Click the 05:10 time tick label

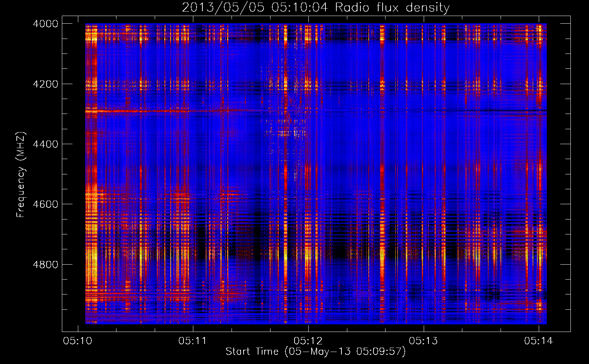pos(78,341)
